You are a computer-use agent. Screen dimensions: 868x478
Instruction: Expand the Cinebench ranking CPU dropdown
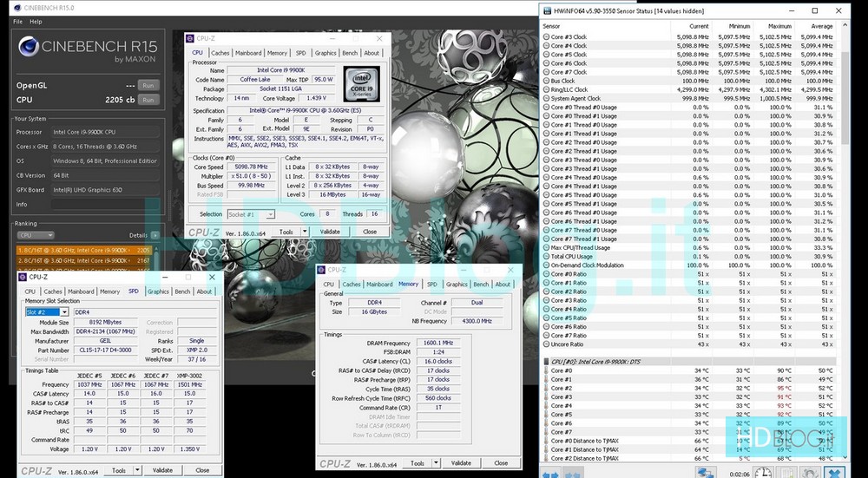36,235
